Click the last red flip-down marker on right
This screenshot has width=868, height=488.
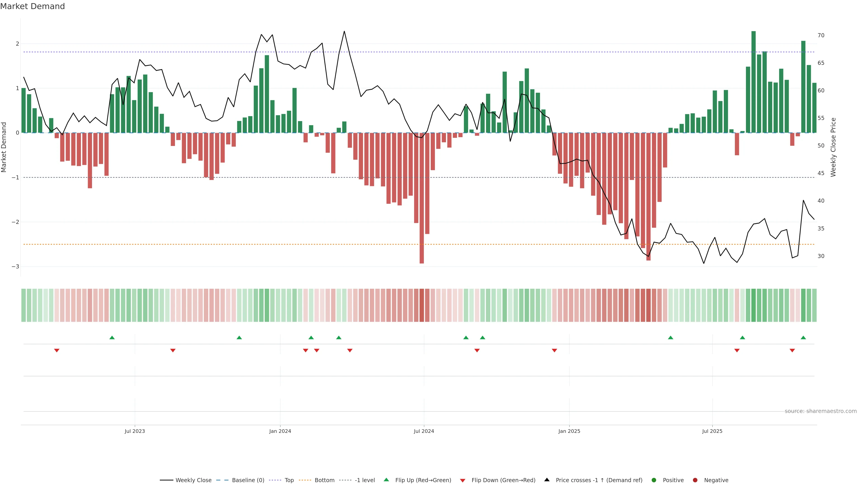tap(792, 351)
